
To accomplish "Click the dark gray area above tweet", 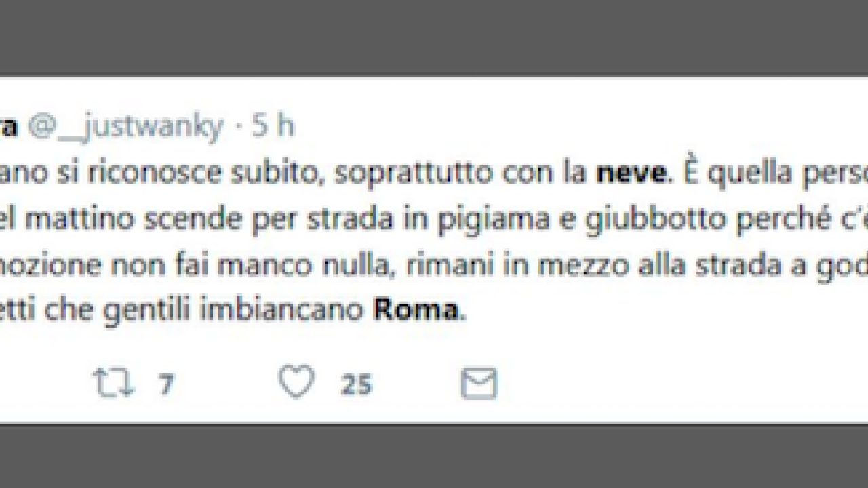I will point(434,37).
